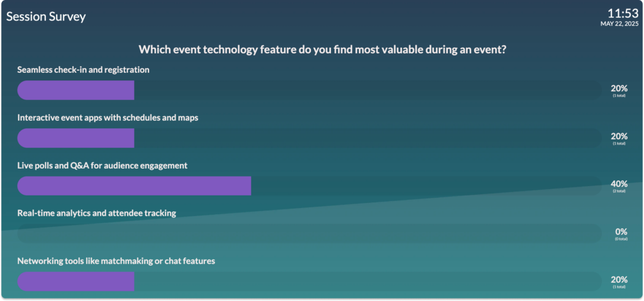Select Networking tools like matchmaking label

point(116,261)
